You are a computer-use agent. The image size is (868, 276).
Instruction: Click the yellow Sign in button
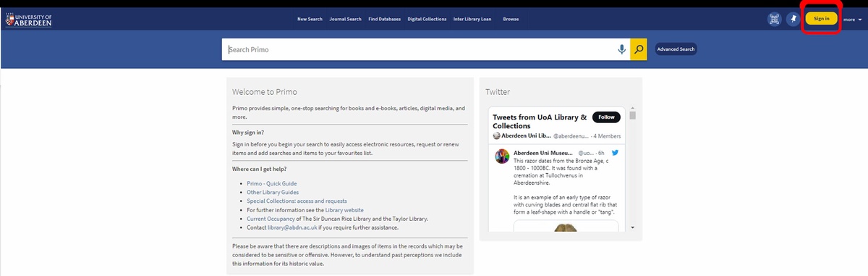pos(822,18)
